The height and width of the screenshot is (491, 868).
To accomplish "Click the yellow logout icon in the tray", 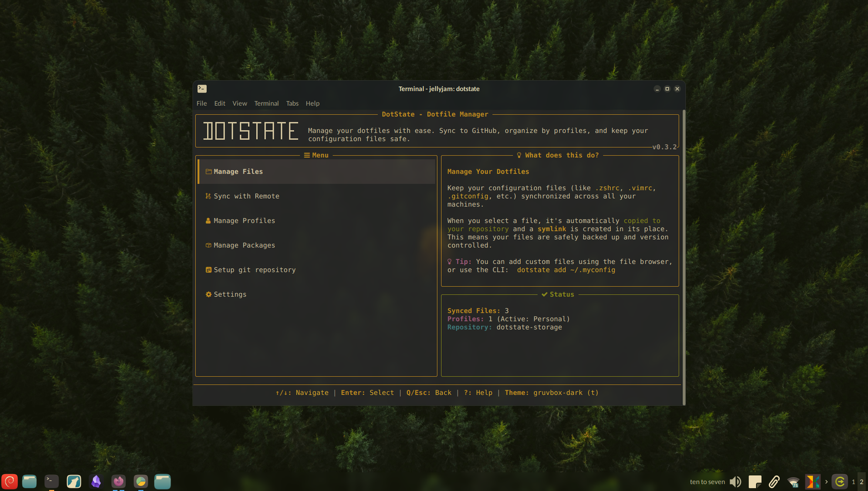I will 840,482.
